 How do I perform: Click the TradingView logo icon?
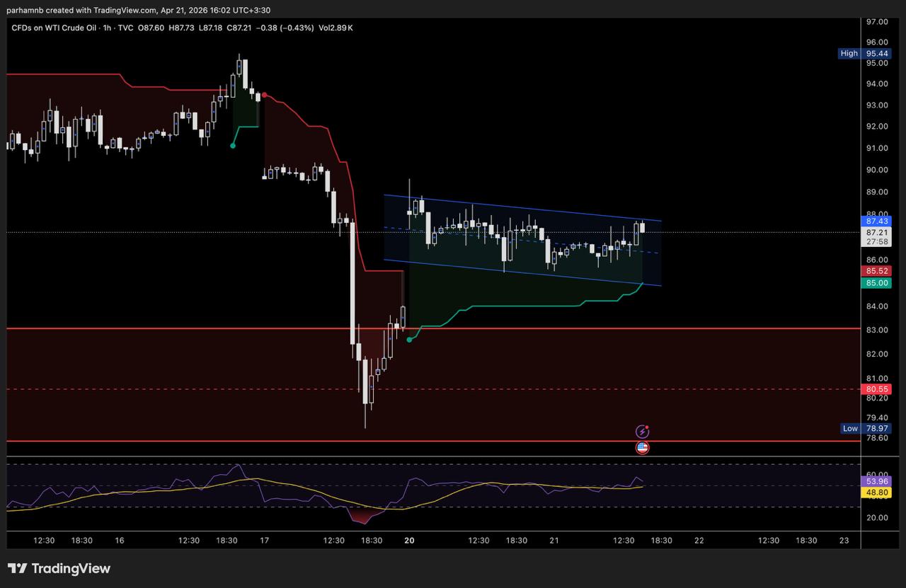[18, 568]
